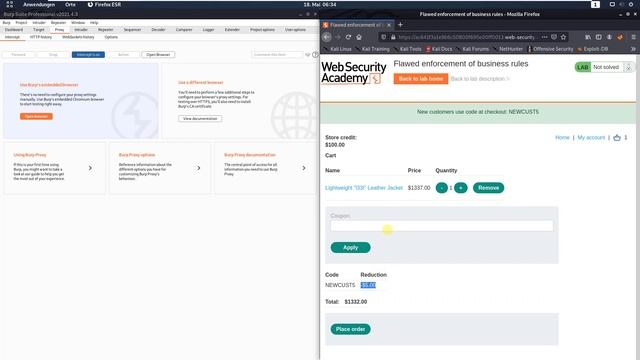Click the workspace indicator in the top panel
The width and height of the screenshot is (640, 360).
tap(596, 4)
